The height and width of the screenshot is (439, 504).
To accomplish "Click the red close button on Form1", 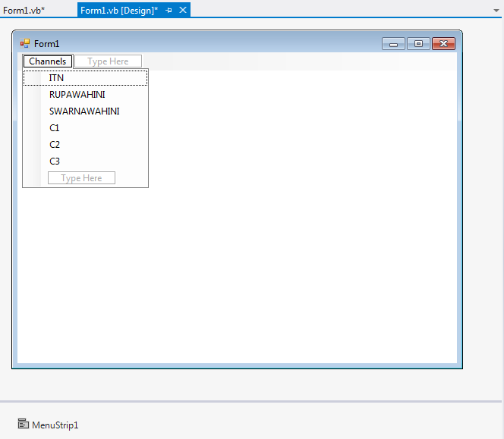I will point(443,44).
